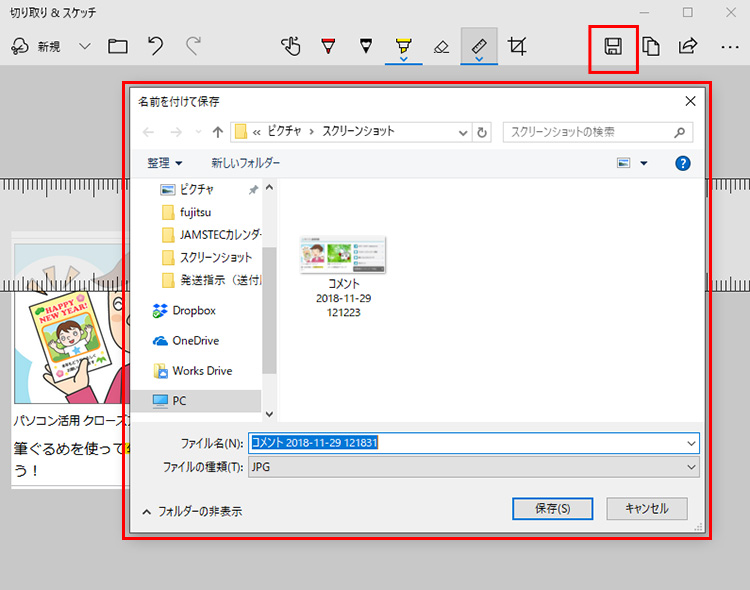Toggle the ruler tool
Image resolution: width=750 pixels, height=590 pixels.
479,46
